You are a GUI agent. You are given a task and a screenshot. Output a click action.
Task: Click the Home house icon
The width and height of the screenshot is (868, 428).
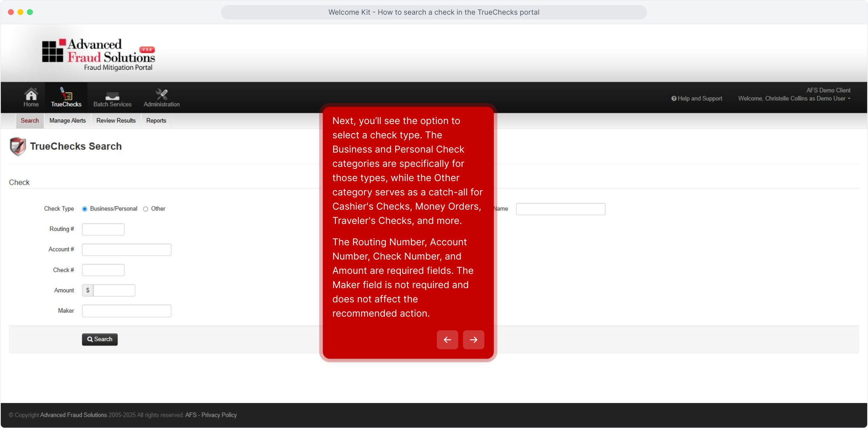31,94
